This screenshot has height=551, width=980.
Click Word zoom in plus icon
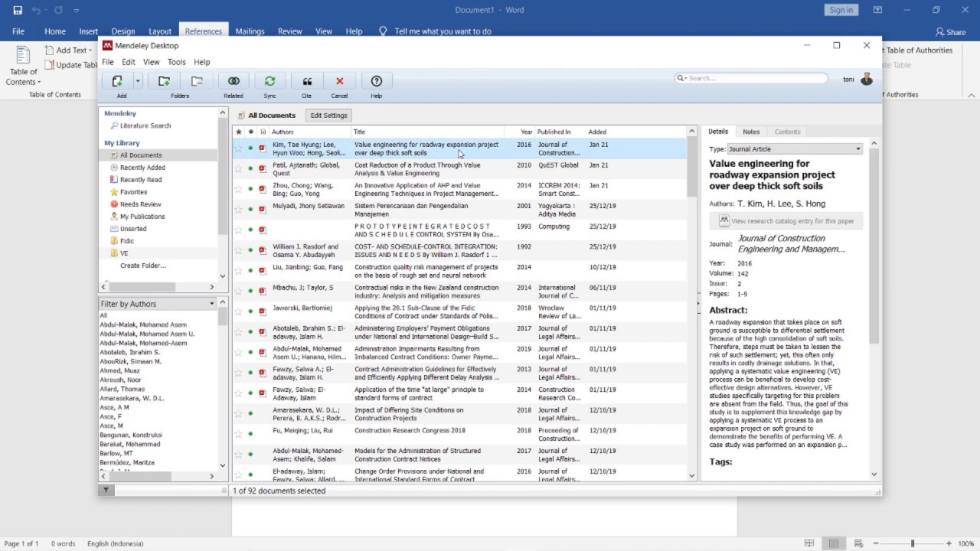[949, 543]
